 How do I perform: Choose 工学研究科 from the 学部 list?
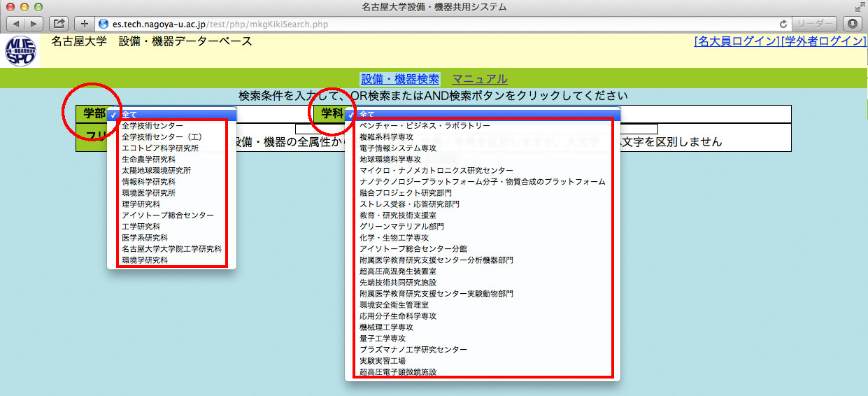tap(141, 227)
